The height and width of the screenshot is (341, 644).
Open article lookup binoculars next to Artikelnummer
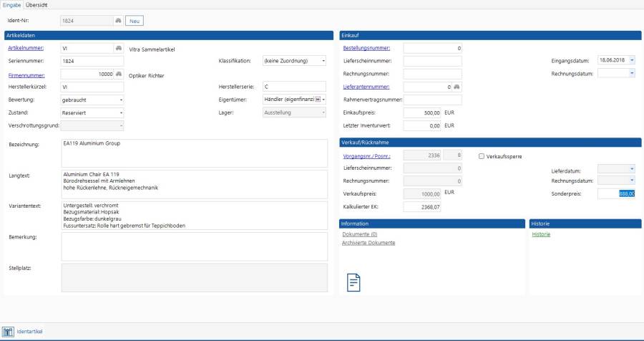point(118,48)
